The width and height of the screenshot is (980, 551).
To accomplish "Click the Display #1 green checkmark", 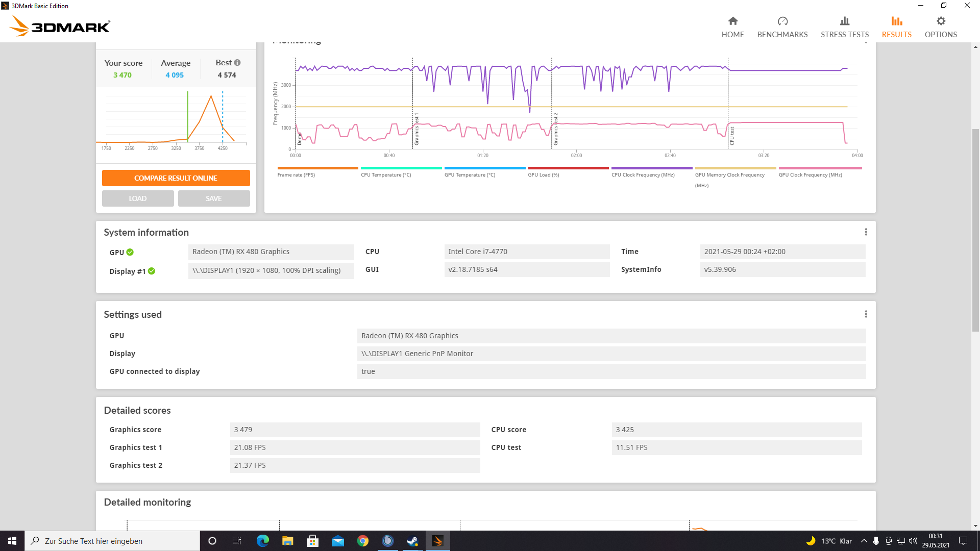I will click(x=152, y=271).
